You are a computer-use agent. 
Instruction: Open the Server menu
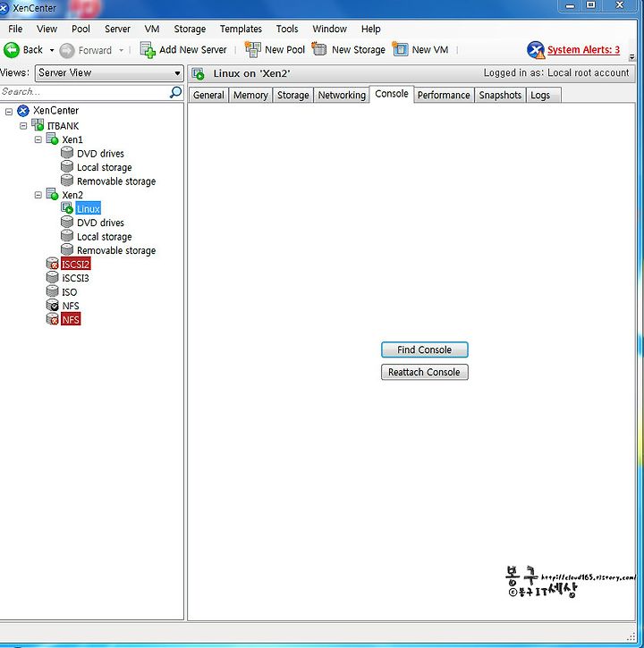pos(117,29)
